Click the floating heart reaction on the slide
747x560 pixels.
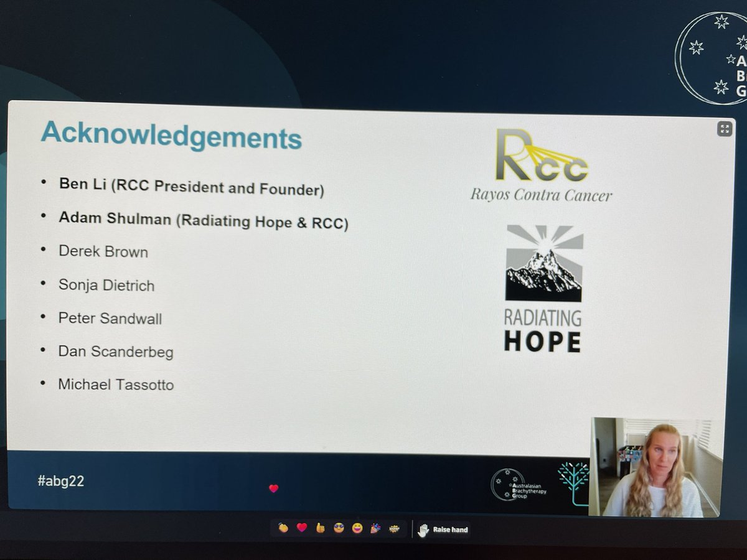tap(273, 488)
